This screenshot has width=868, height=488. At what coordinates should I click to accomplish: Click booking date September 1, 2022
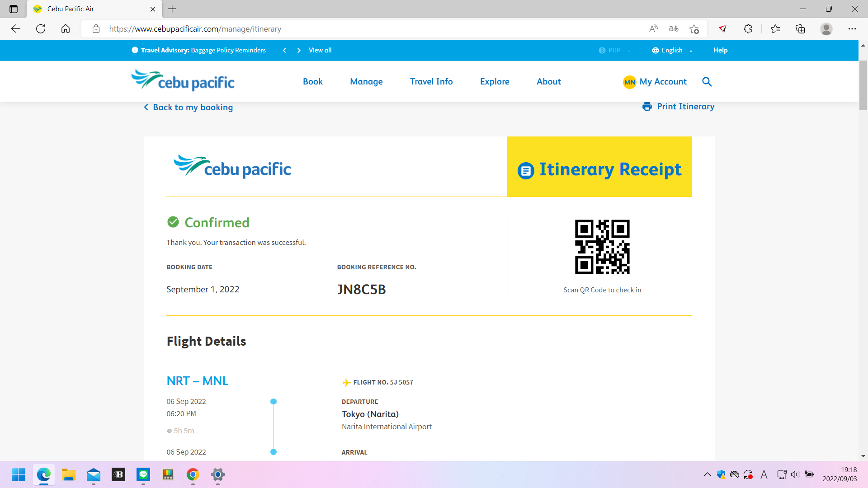click(203, 290)
